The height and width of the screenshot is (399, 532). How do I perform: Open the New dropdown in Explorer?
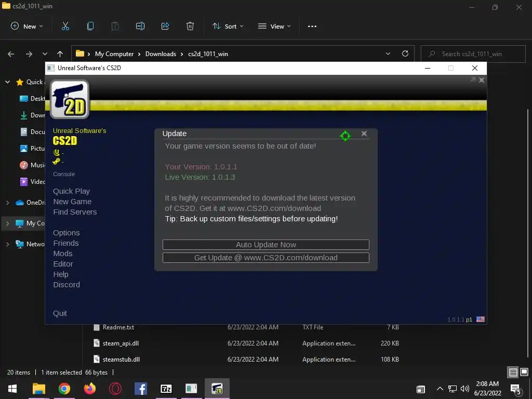tap(27, 26)
